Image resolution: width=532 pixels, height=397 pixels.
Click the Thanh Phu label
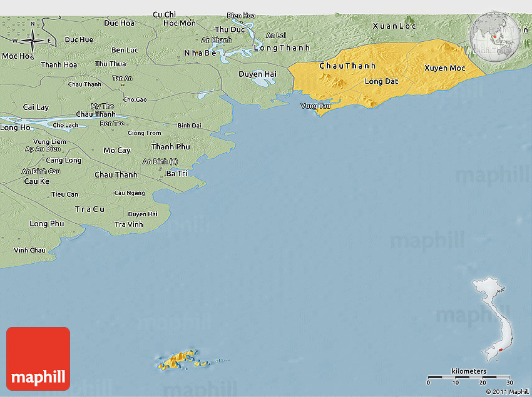[x=170, y=146]
